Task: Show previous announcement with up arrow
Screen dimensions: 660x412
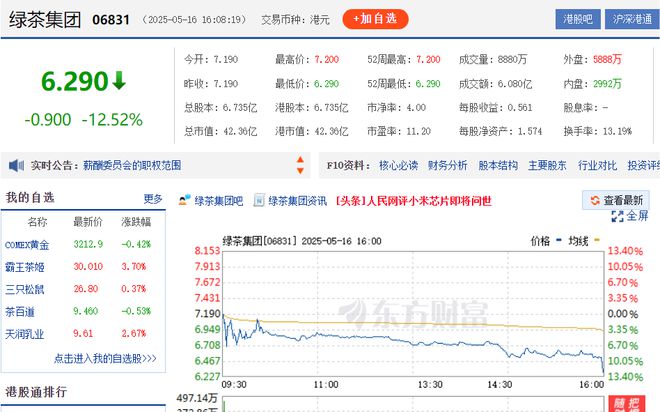Action: point(300,159)
